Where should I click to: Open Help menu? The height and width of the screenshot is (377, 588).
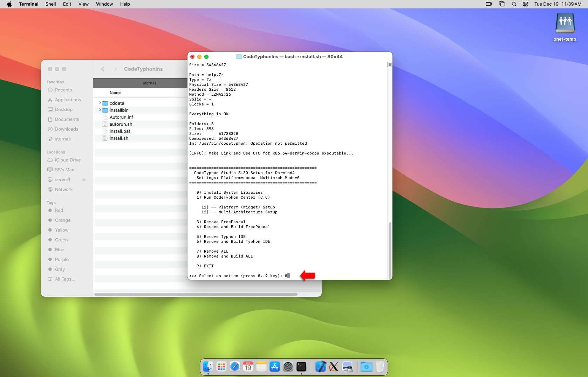(x=125, y=4)
